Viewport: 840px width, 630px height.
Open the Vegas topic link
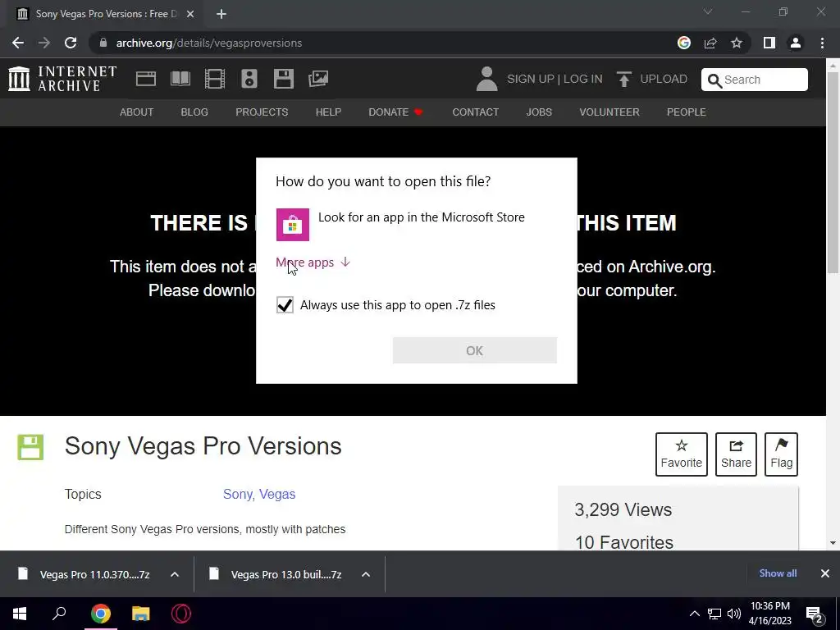tap(277, 494)
